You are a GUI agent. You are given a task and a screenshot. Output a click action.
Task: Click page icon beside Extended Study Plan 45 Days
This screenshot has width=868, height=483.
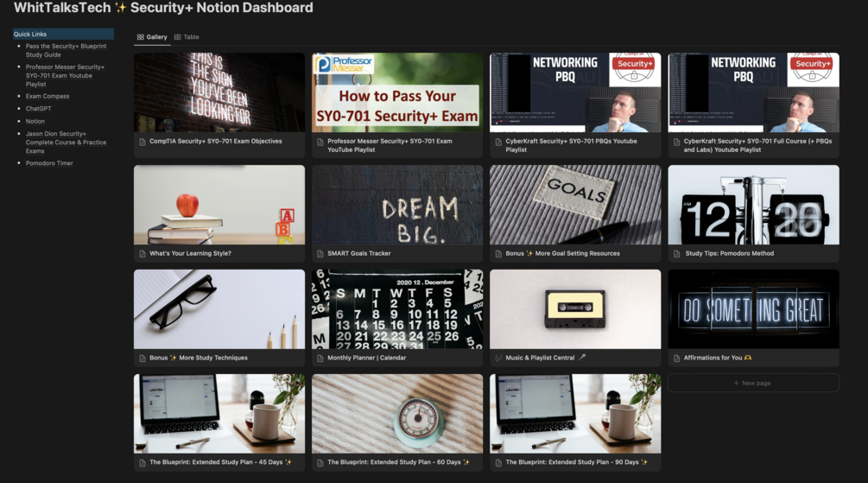click(143, 463)
